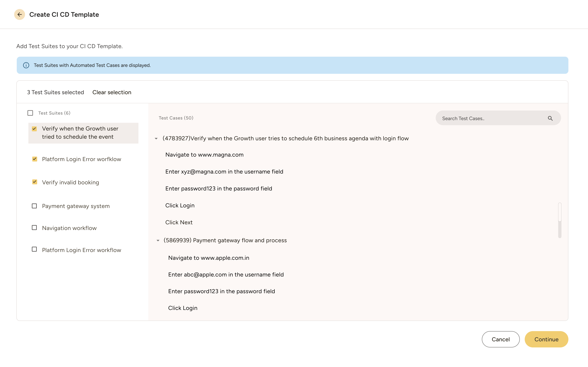Select the Verify invalid booking suite name
588x367 pixels.
pos(70,182)
